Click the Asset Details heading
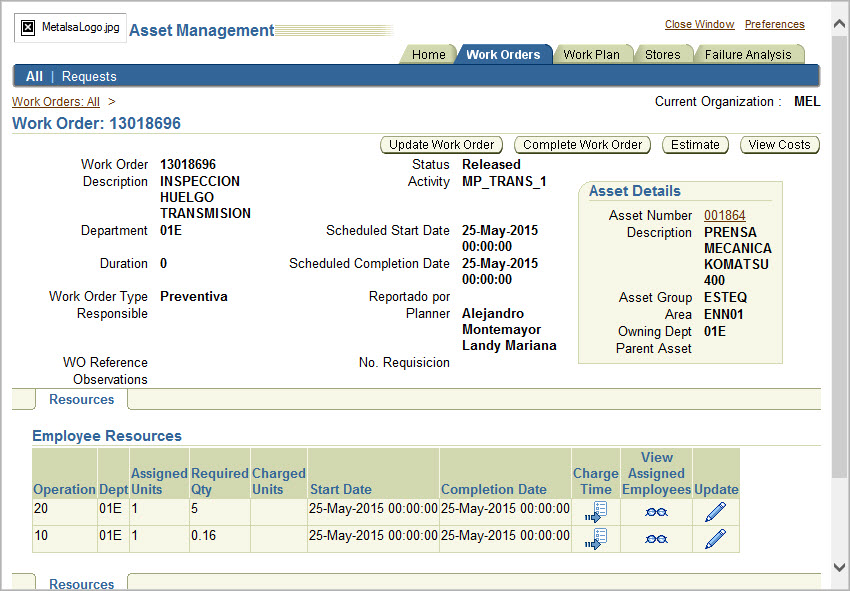The image size is (850, 591). [x=635, y=191]
